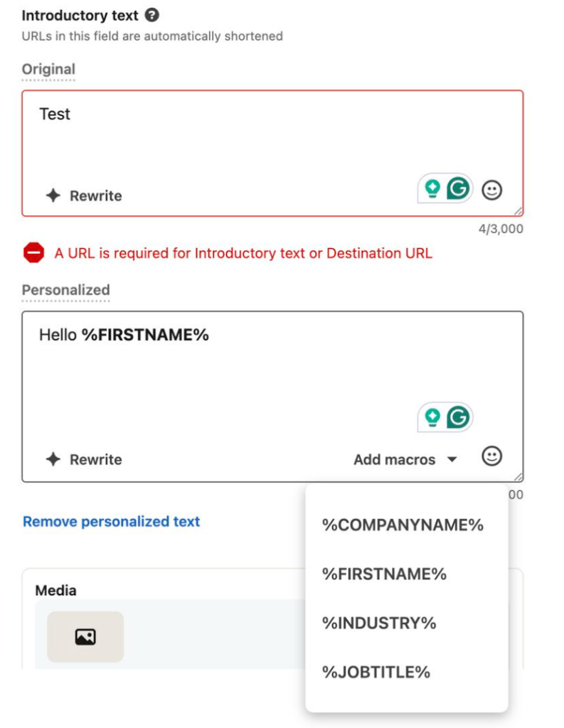Click the Original text box resize handle
The image size is (564, 728).
518,211
